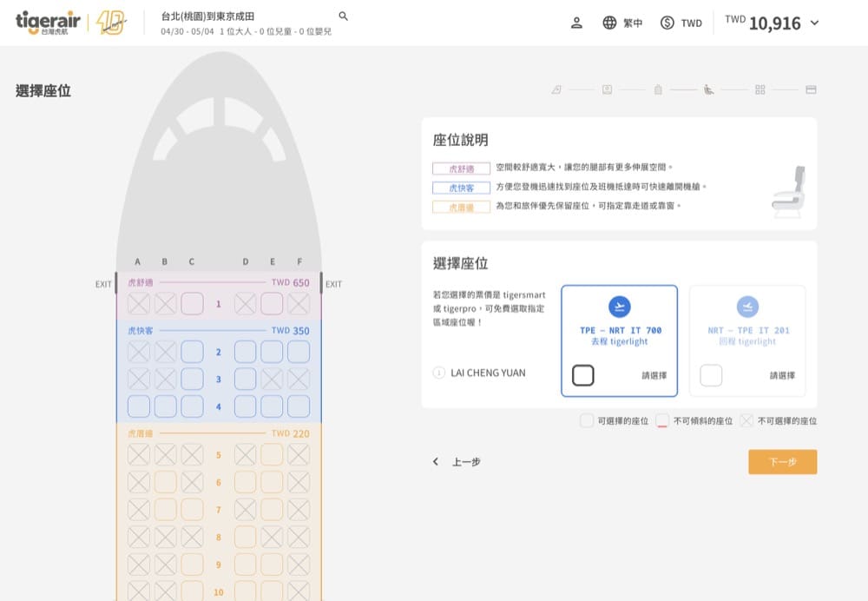Click passenger LAI CHENG YUAN name
The image size is (868, 601).
(488, 373)
